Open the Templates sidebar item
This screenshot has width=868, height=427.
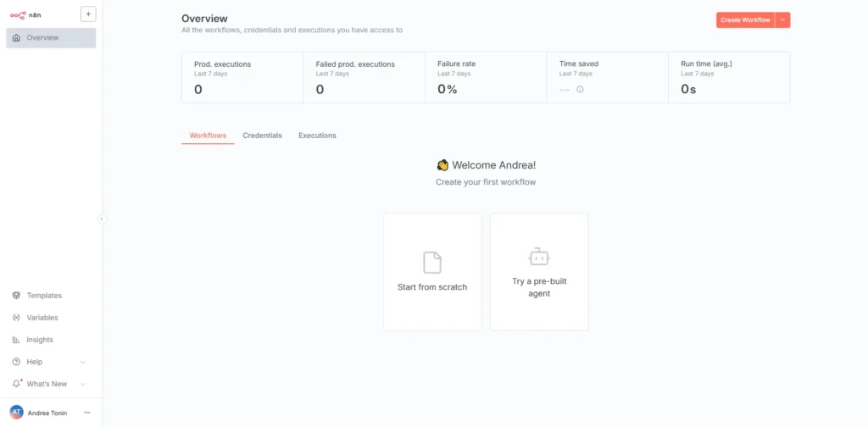44,296
